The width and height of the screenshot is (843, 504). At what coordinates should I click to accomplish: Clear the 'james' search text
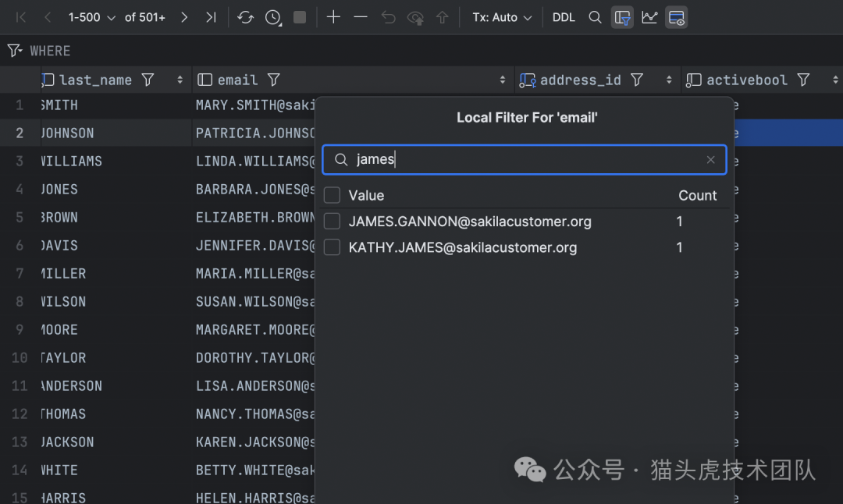(x=711, y=160)
